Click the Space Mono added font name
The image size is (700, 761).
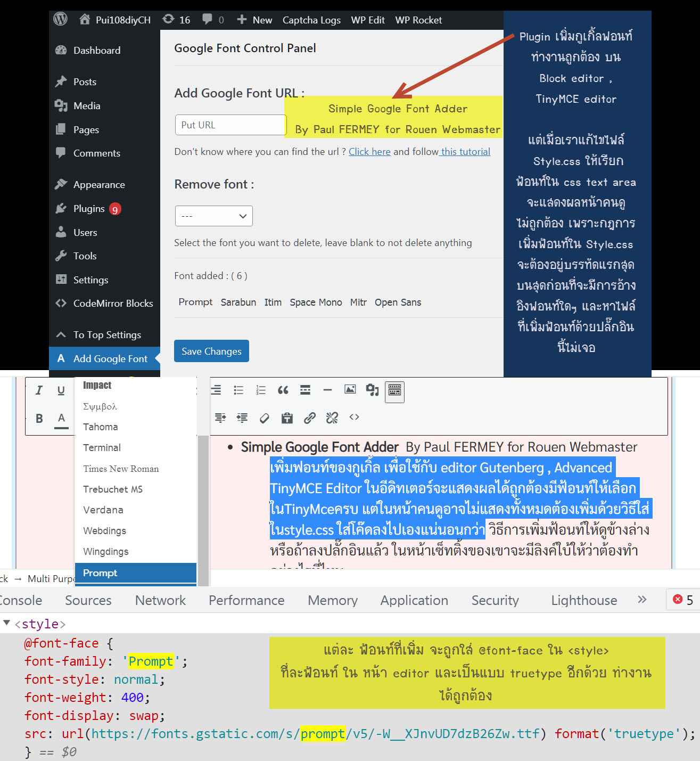click(x=316, y=302)
